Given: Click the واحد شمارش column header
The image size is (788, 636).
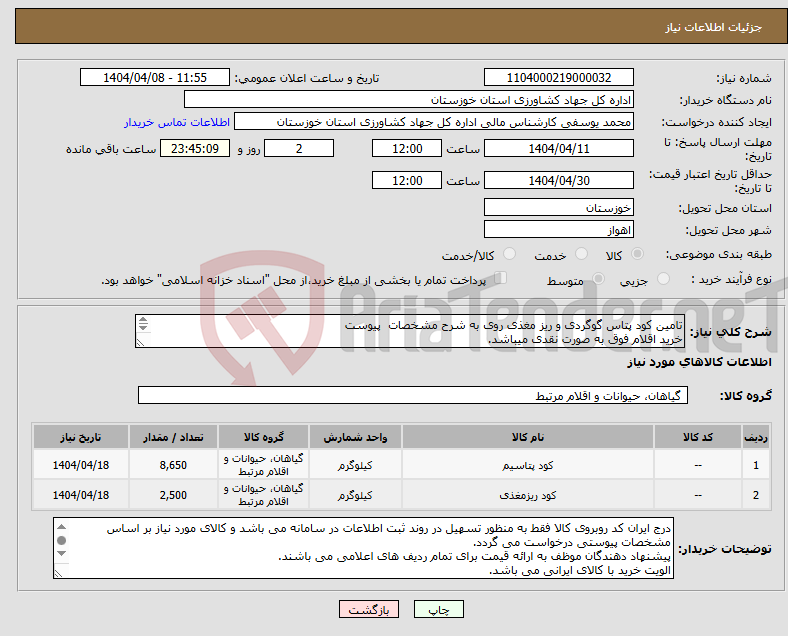Looking at the screenshot, I should click(355, 437).
